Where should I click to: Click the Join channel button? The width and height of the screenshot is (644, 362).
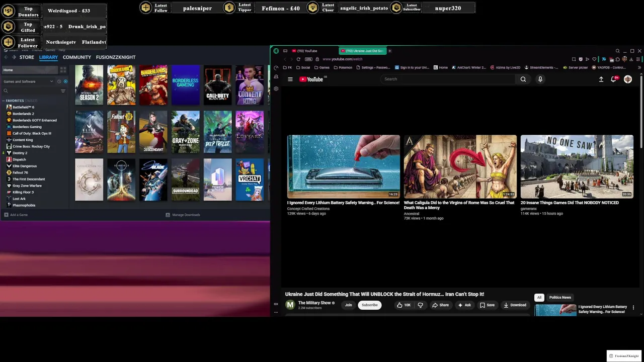pyautogui.click(x=348, y=305)
